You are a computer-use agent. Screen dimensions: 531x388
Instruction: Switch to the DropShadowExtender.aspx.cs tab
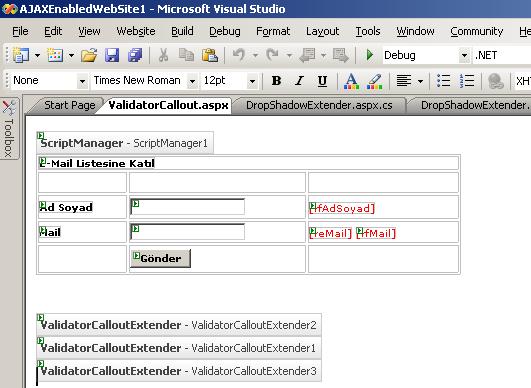(x=319, y=105)
